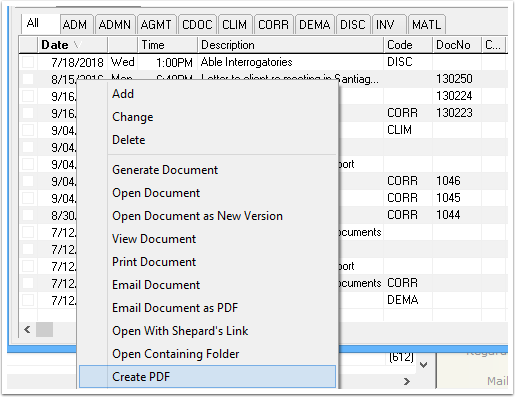Choose Delete from the context menu
The height and width of the screenshot is (397, 515).
point(207,140)
